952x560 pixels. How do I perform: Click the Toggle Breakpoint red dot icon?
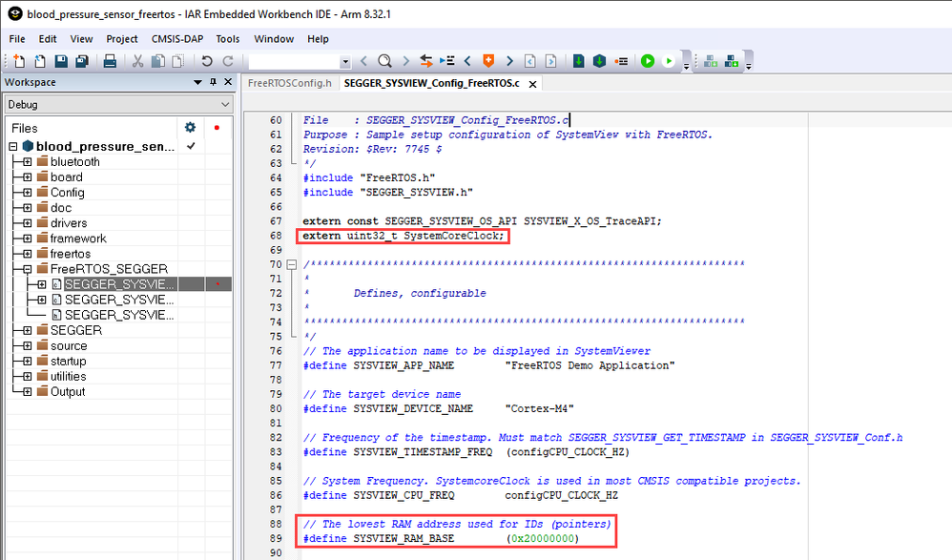(620, 61)
